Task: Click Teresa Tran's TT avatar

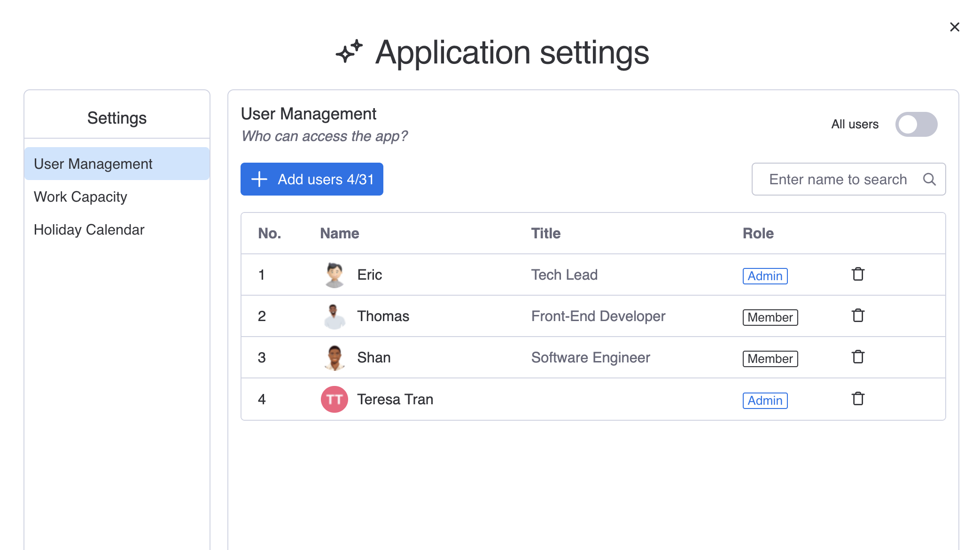Action: point(334,399)
